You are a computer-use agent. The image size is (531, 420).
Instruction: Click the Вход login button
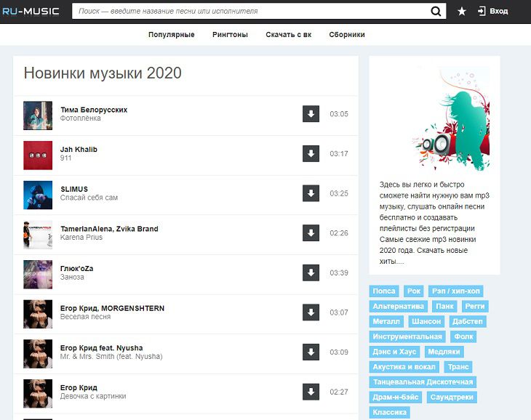click(x=493, y=12)
